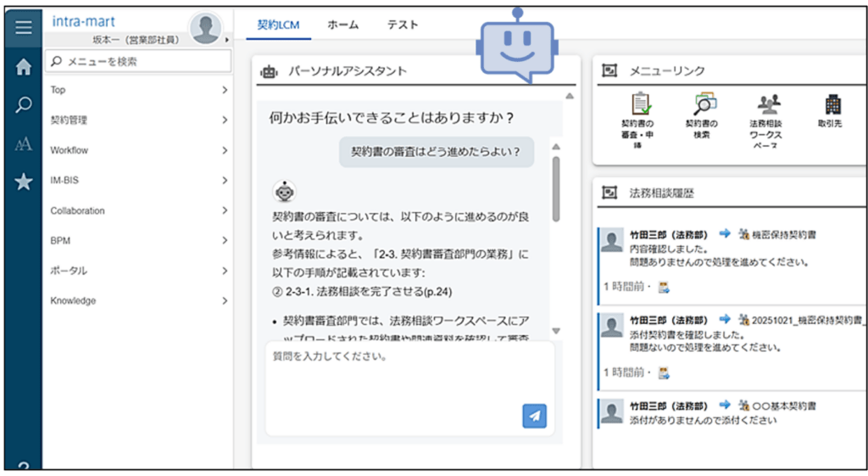Click the user message 契約書の審査はどう進めたらよい？

(x=437, y=152)
